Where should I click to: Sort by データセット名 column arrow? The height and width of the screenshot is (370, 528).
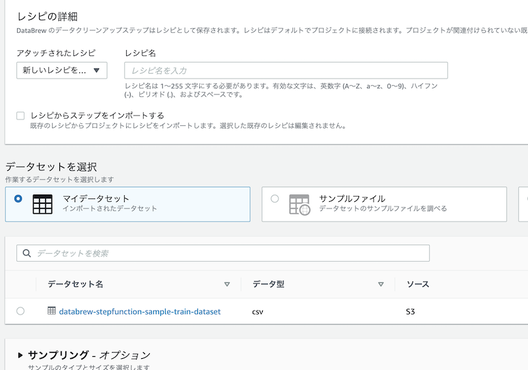(227, 284)
